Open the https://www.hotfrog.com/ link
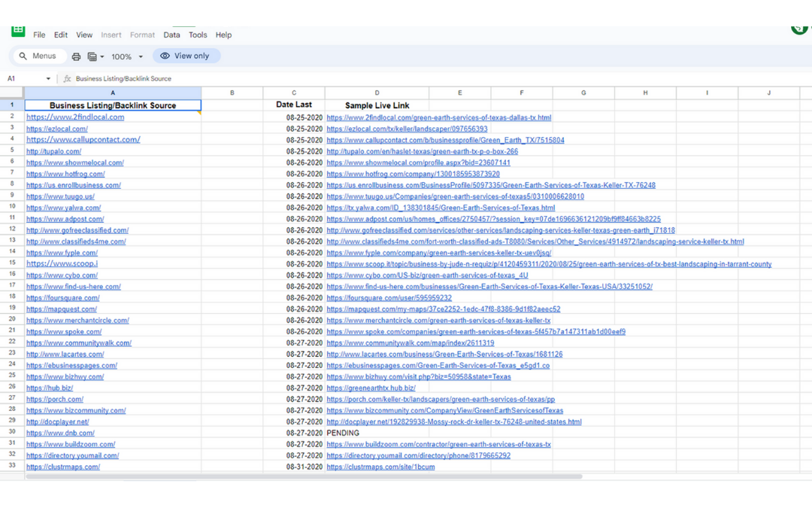 pos(65,174)
